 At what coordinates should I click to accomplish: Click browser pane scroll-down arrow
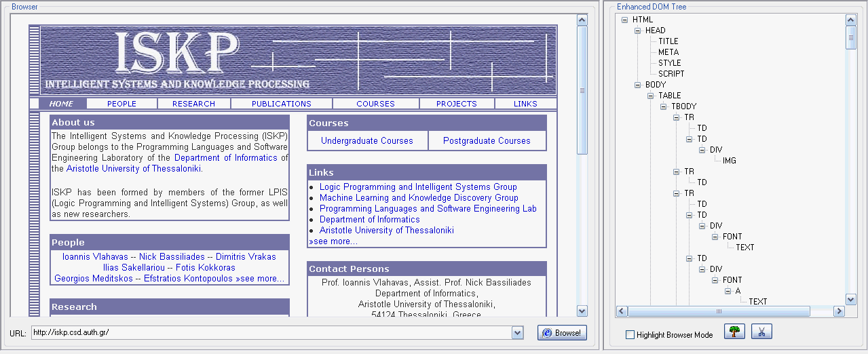click(x=582, y=311)
